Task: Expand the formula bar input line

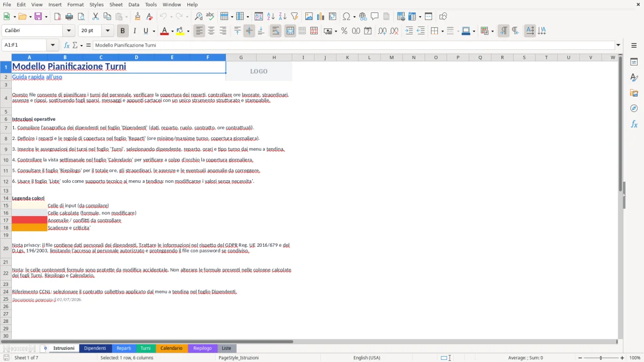Action: click(x=618, y=45)
